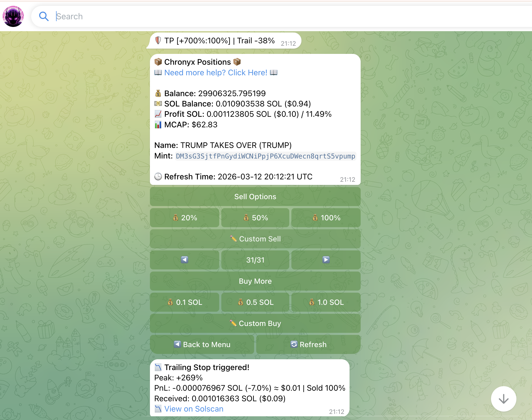Buy 0.1 SOL more
532x420 pixels.
185,302
